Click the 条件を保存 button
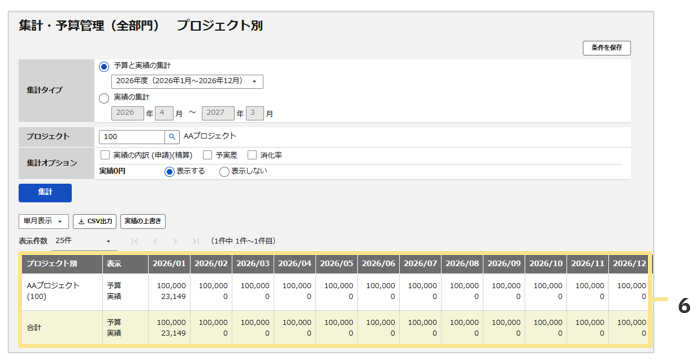Viewport: 696px width, 360px height. click(x=606, y=47)
